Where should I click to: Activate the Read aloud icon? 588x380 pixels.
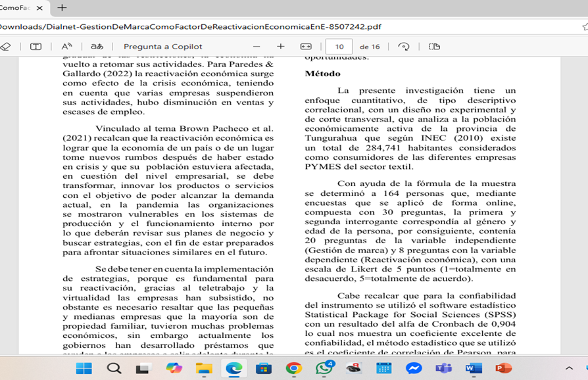coord(66,47)
